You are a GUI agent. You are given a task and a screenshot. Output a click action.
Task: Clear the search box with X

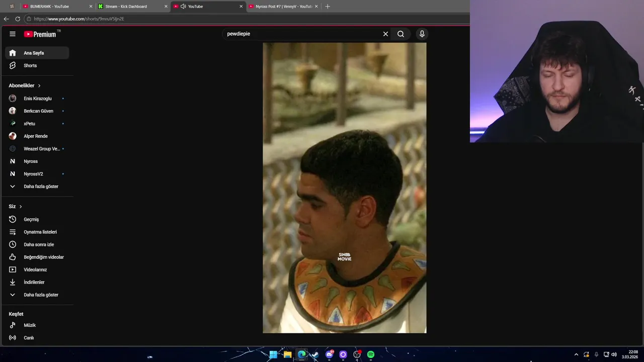(x=385, y=34)
